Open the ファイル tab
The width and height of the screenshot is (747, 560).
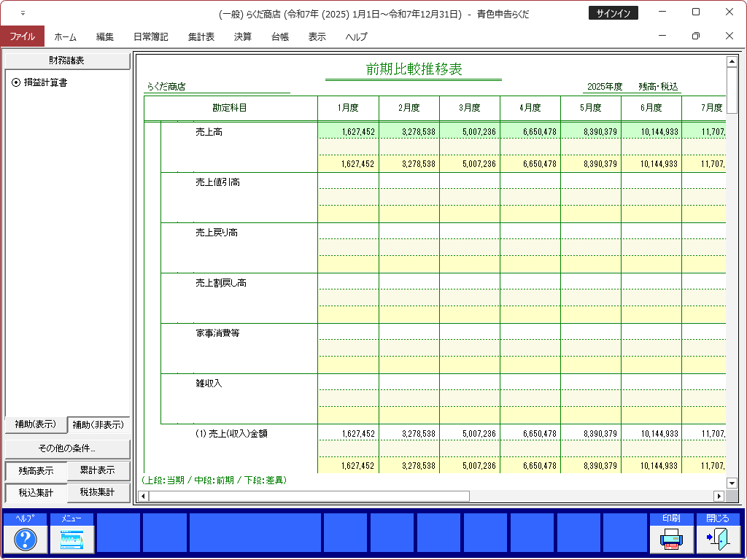tap(22, 36)
